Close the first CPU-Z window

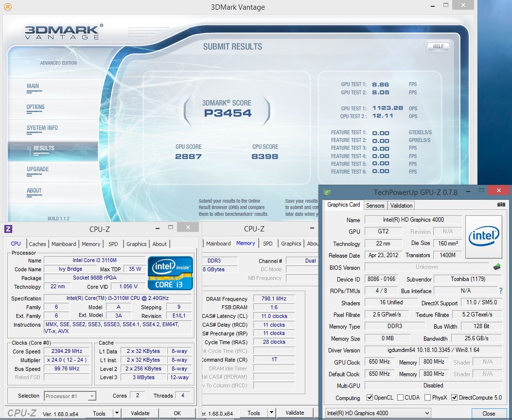(x=188, y=227)
